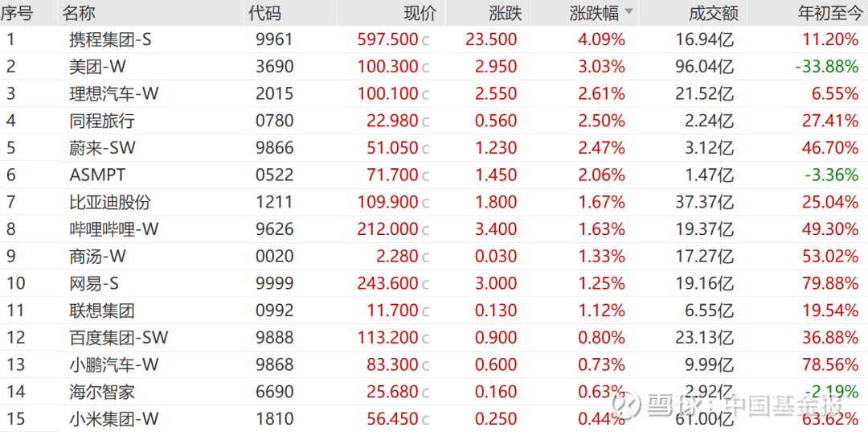The image size is (868, 432).
Task: Sort the table by 代码 header
Action: pyautogui.click(x=264, y=13)
